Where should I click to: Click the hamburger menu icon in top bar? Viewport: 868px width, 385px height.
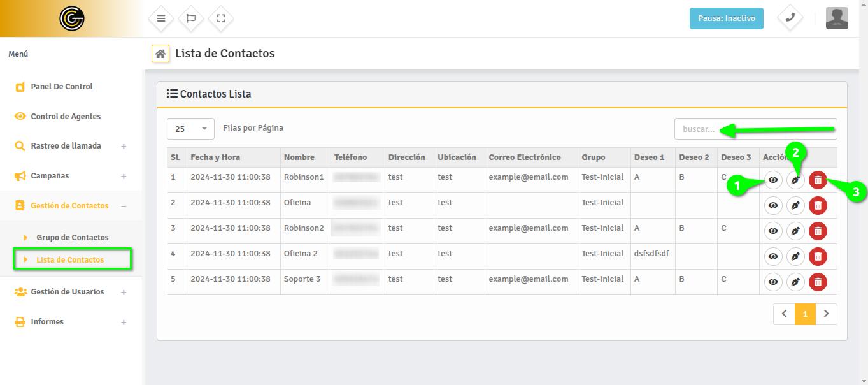tap(161, 18)
